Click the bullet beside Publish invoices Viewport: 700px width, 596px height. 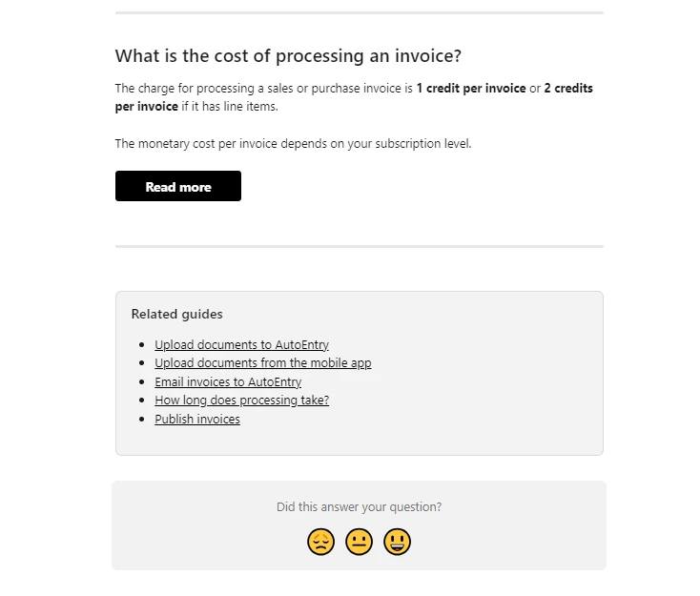tap(142, 420)
